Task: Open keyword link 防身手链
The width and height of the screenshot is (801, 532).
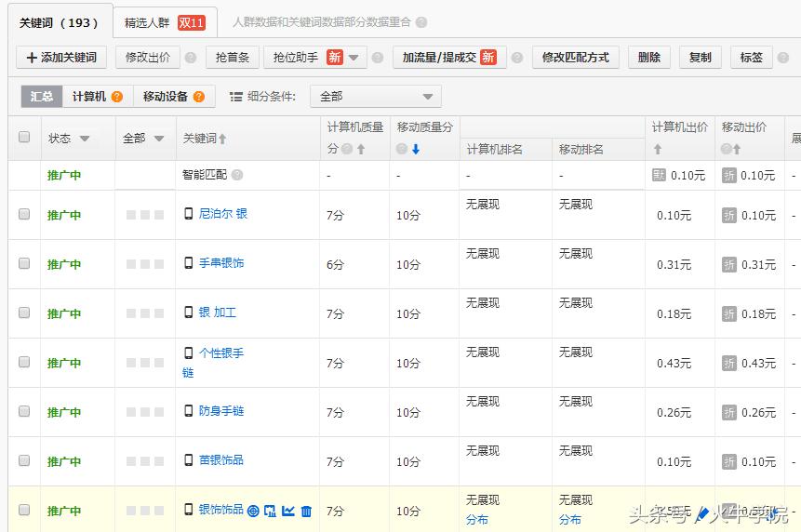Action: (221, 411)
